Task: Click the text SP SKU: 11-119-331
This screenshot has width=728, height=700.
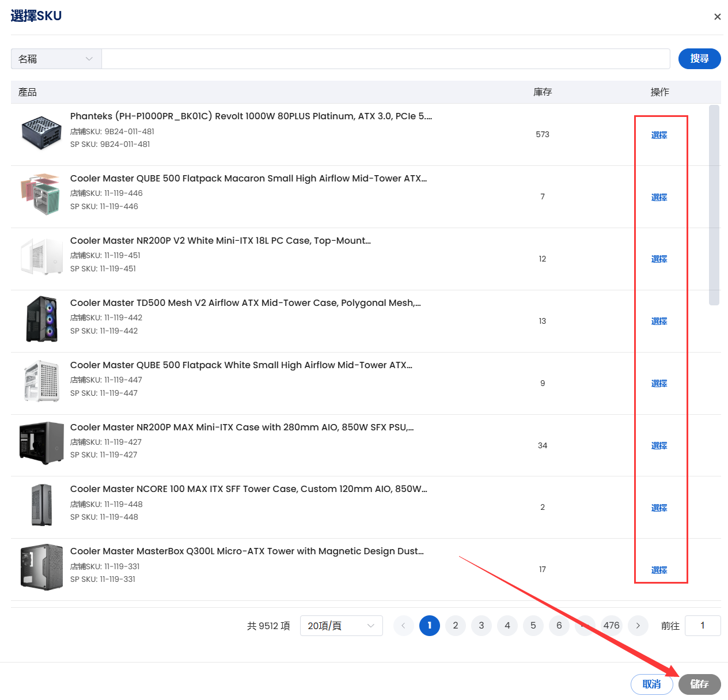Action: [103, 579]
